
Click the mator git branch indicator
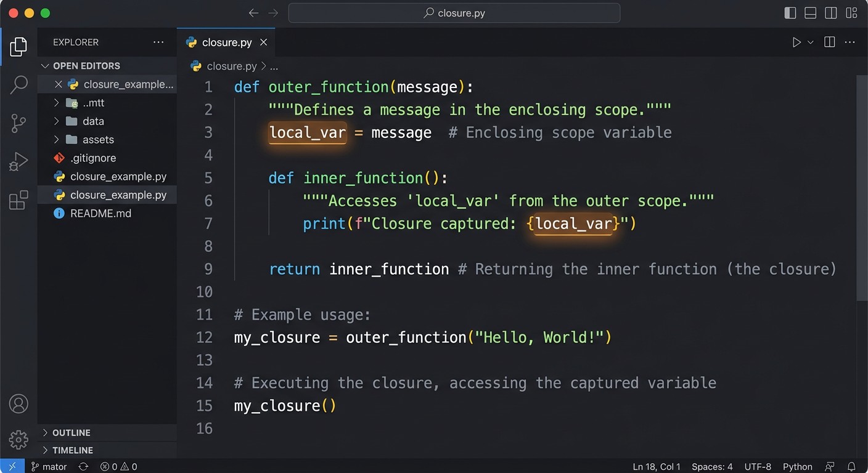(x=49, y=466)
